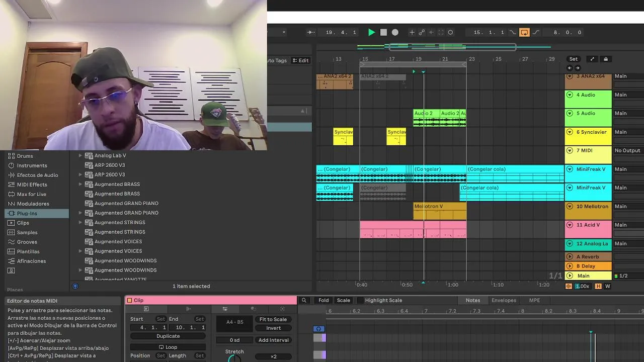The width and height of the screenshot is (644, 362).
Task: Unfold the 12 Analog La track
Action: (x=570, y=243)
